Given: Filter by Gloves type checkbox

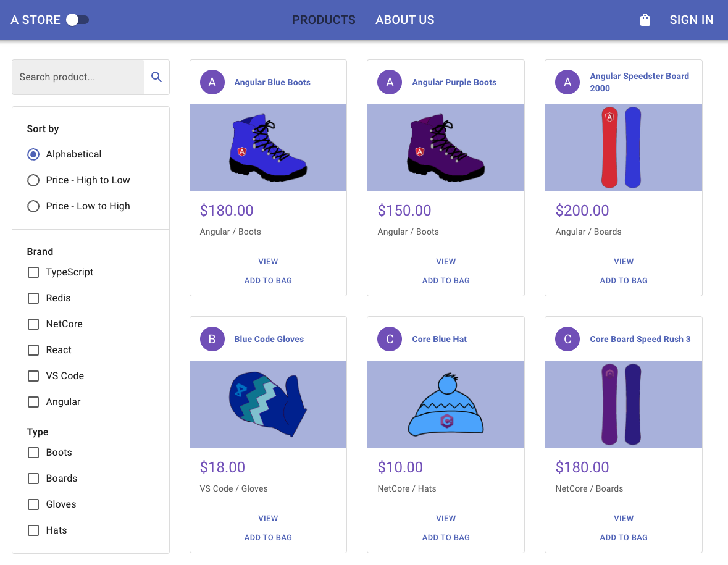Looking at the screenshot, I should (33, 504).
